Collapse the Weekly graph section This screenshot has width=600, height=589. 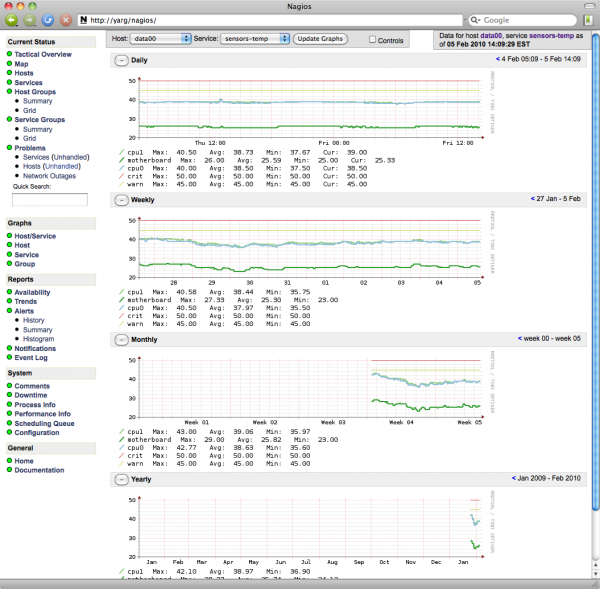coord(122,200)
